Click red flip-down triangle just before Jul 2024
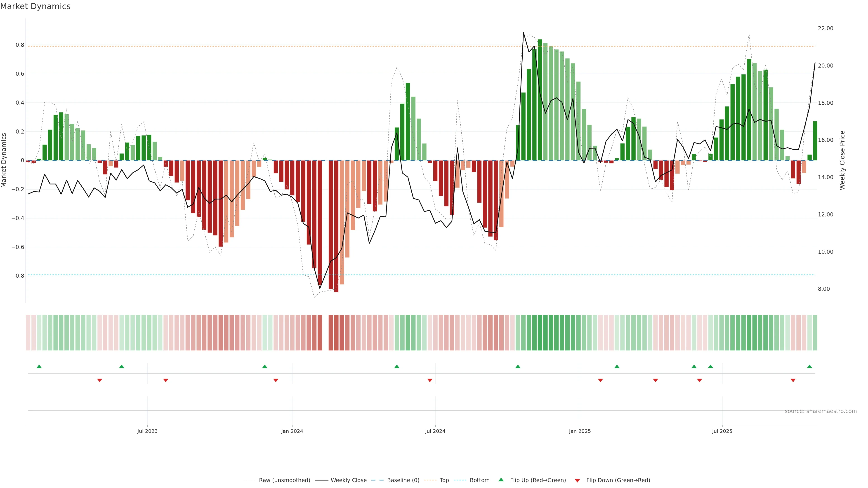Viewport: 868px width, 488px height. click(x=430, y=380)
